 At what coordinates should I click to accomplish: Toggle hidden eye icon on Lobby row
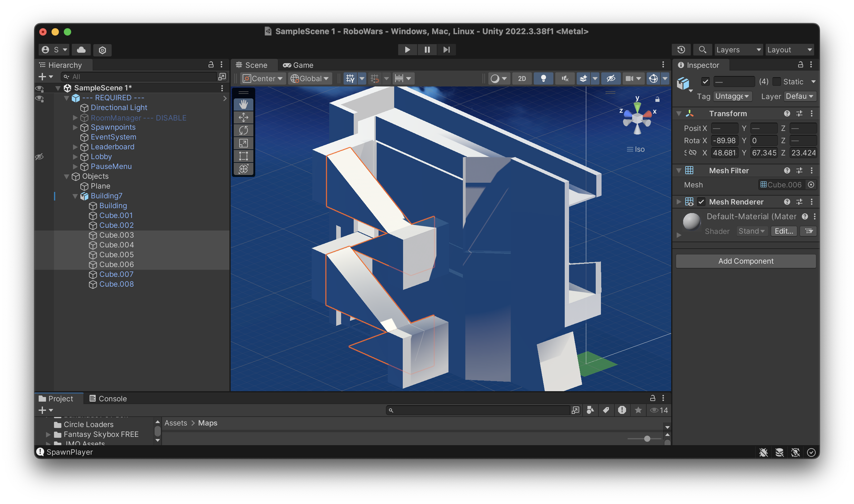pos(40,157)
